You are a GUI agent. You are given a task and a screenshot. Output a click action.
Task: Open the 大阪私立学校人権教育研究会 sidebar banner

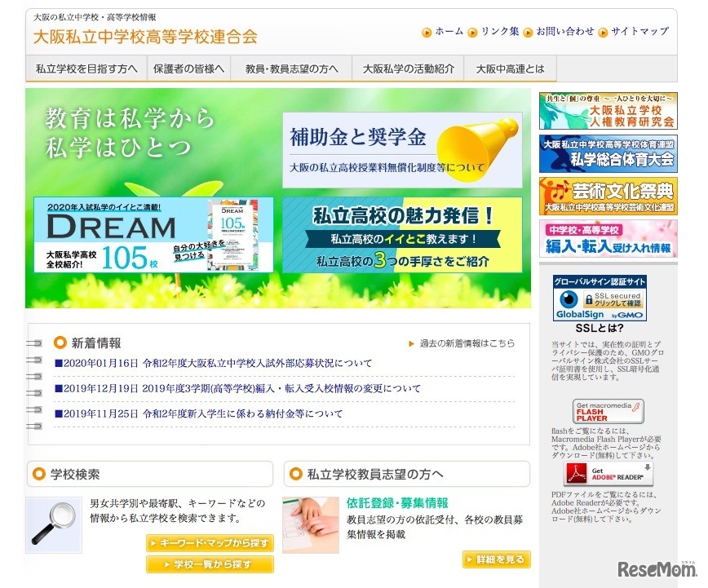608,111
